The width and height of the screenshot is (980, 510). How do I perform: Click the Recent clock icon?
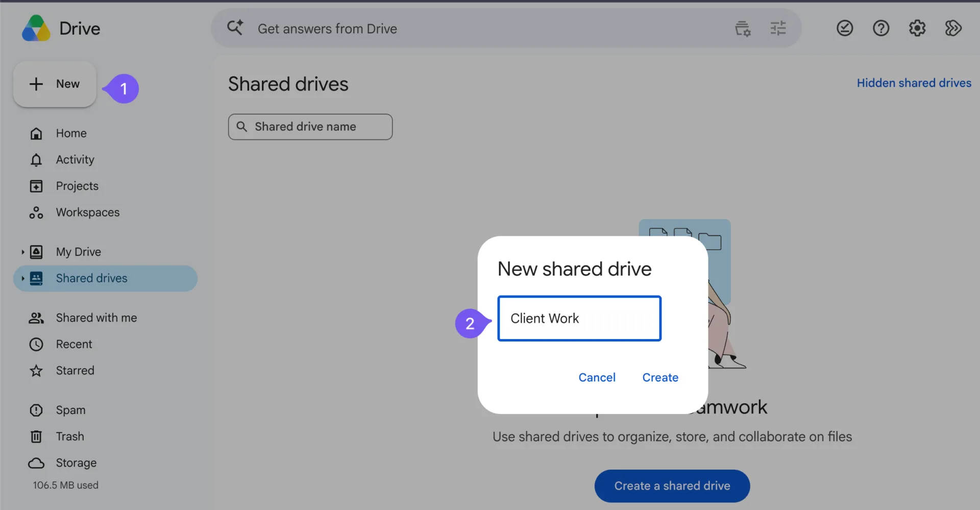point(36,344)
